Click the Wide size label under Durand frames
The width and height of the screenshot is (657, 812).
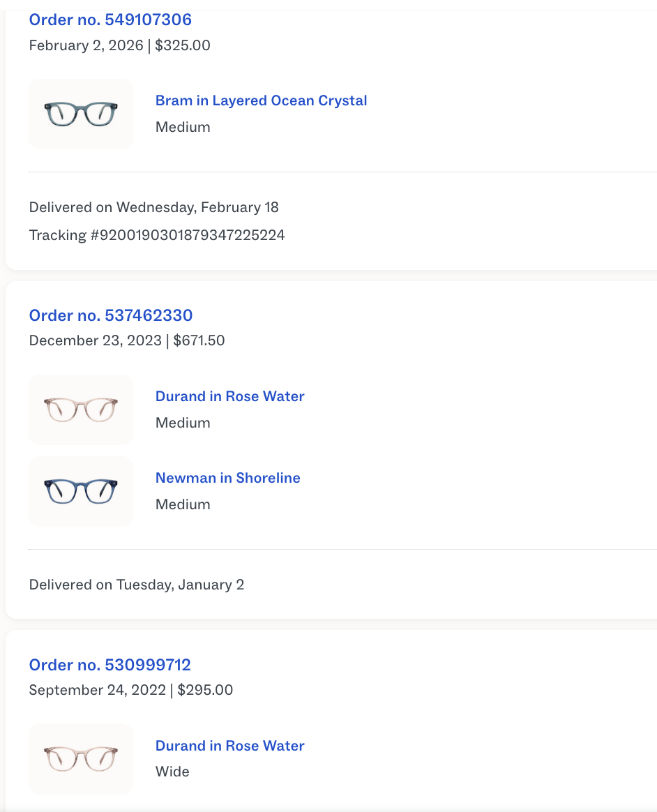click(x=172, y=772)
